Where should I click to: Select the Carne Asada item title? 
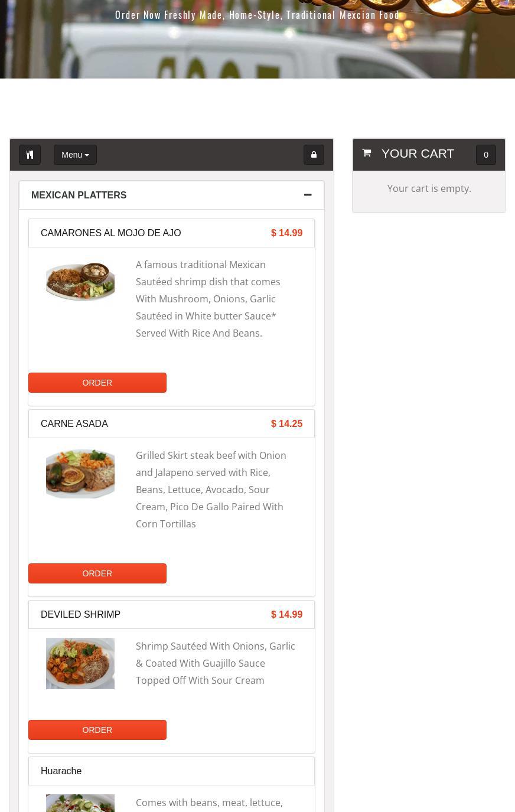74,424
